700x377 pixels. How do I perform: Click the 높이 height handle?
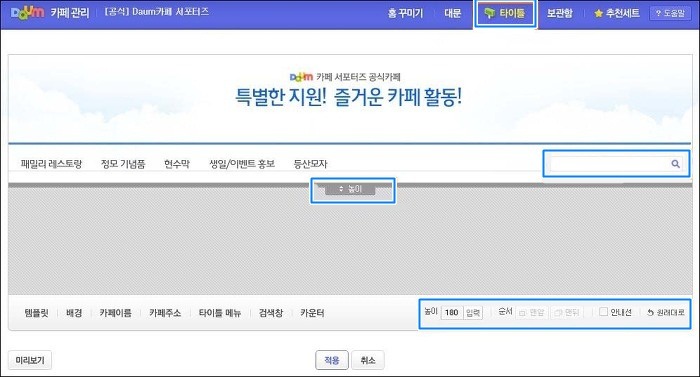coord(350,189)
